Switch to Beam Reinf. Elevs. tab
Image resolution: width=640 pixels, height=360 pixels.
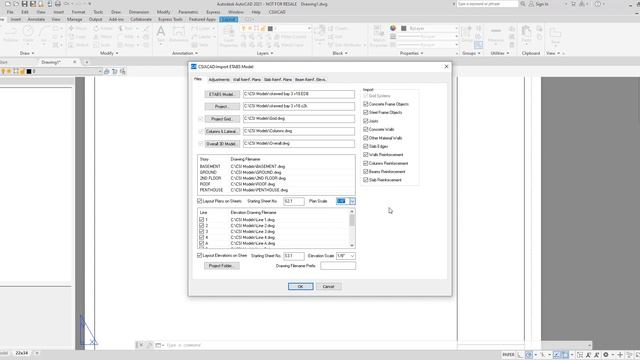coord(310,80)
